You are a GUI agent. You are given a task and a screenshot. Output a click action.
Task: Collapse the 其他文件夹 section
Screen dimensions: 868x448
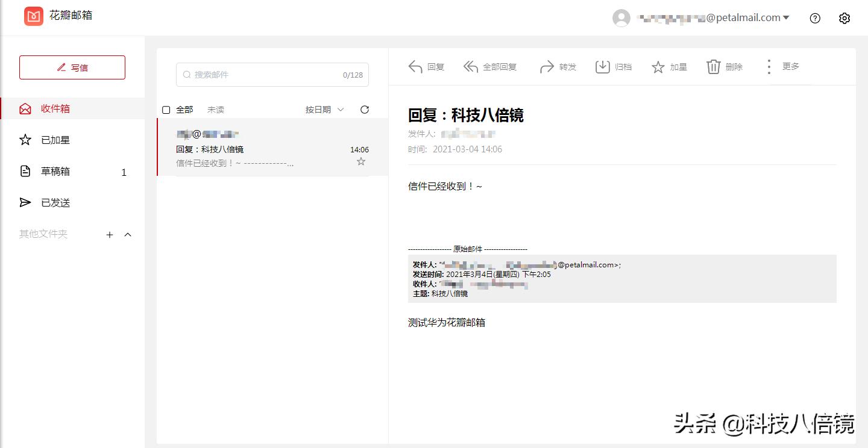coord(128,234)
